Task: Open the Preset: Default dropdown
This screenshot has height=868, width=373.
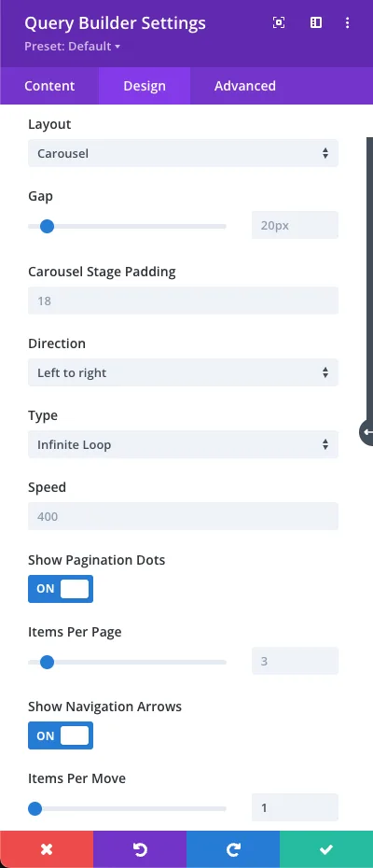Action: point(73,47)
